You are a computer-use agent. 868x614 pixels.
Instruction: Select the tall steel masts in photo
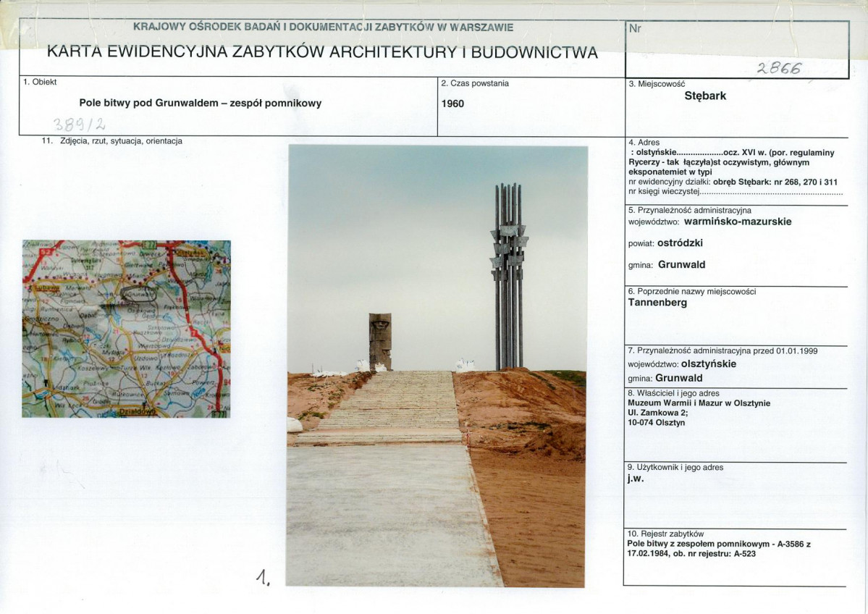tap(509, 276)
